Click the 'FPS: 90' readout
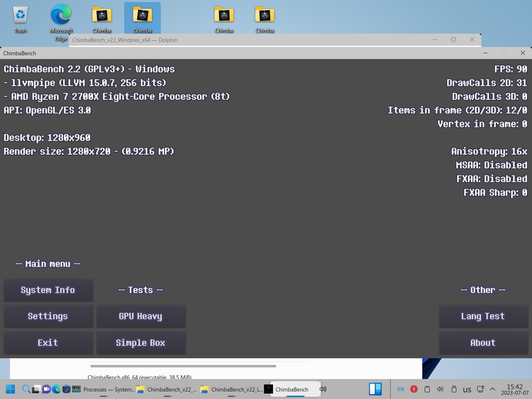The height and width of the screenshot is (399, 532). pos(511,69)
